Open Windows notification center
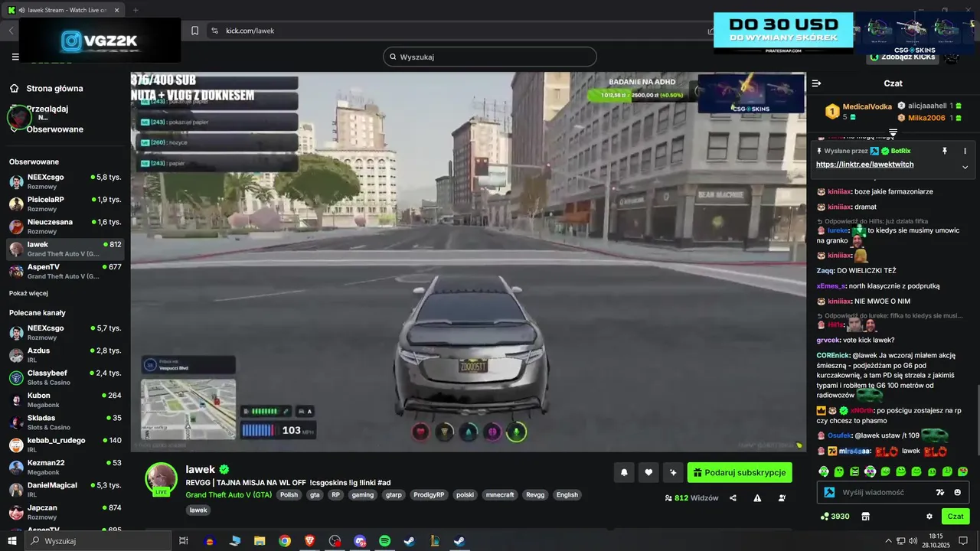 963,541
